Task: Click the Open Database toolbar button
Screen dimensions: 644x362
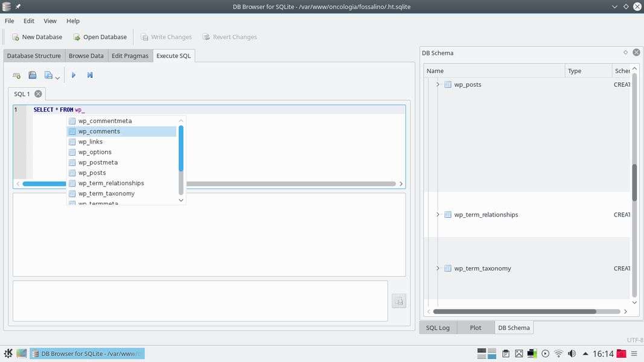Action: tap(100, 37)
